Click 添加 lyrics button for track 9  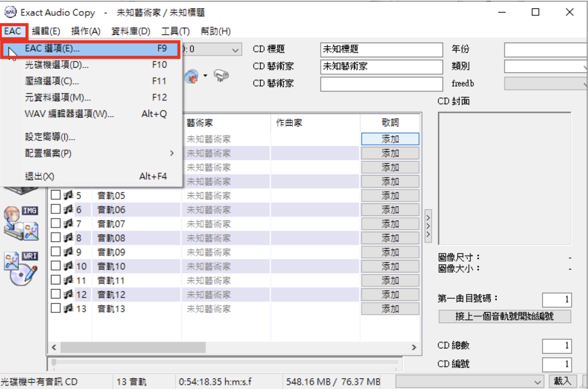[390, 252]
